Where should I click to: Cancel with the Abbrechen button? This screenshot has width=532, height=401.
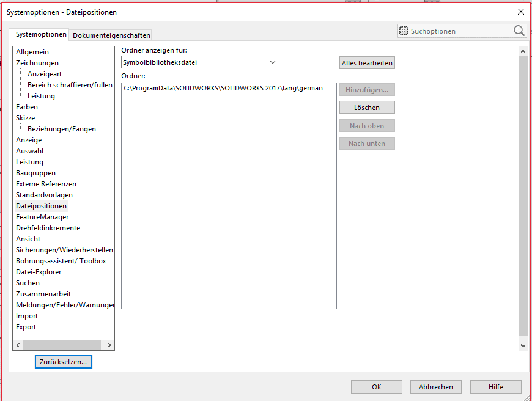tap(436, 387)
